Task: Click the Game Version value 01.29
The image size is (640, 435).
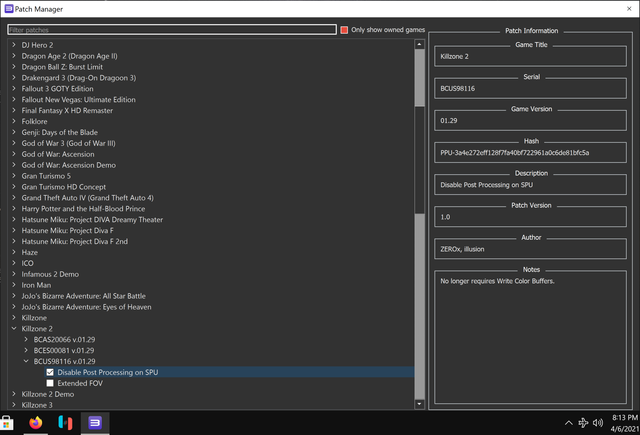Action: [449, 121]
